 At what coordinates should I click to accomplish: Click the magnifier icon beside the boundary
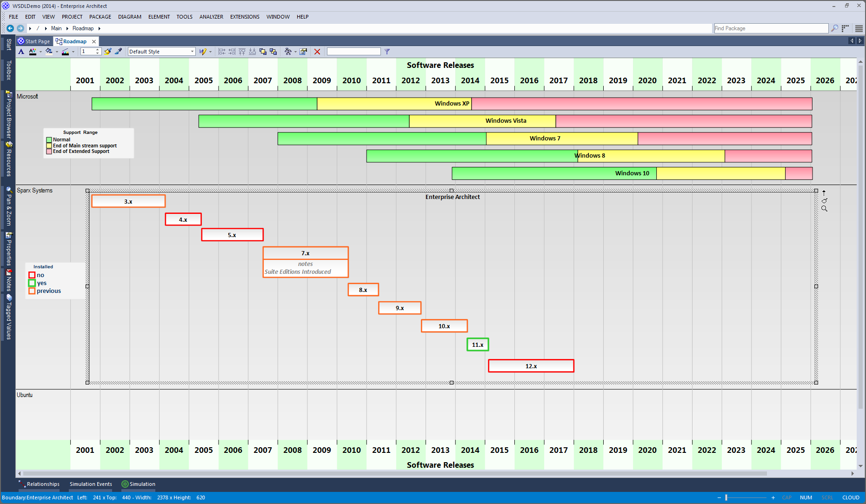pyautogui.click(x=824, y=209)
